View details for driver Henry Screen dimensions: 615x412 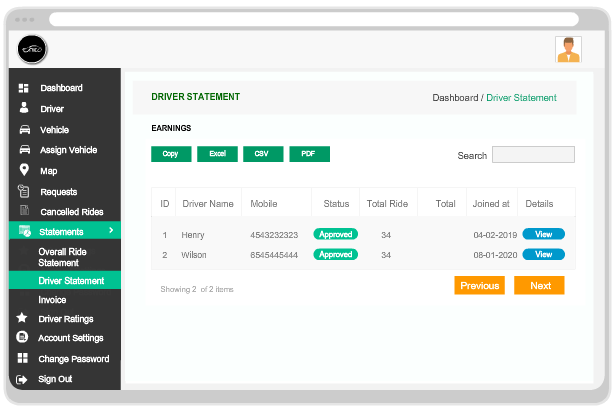[x=543, y=234]
